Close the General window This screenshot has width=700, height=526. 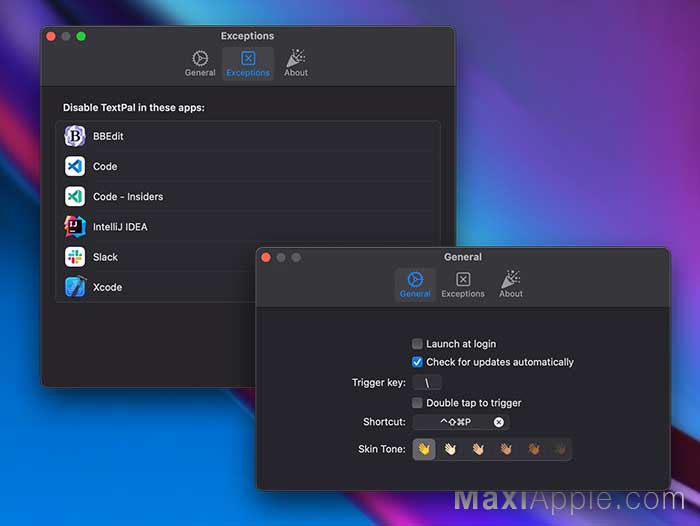(x=266, y=258)
